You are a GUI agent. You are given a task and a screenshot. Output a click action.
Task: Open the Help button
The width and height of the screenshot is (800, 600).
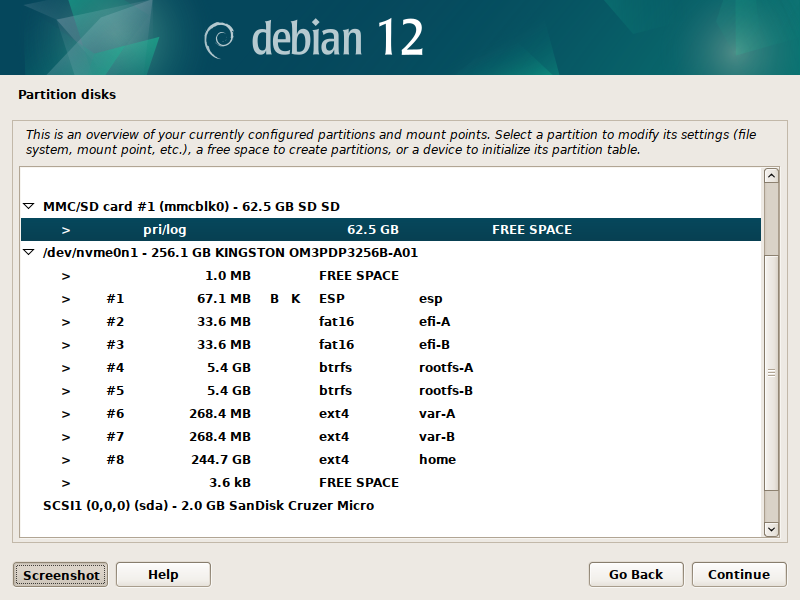pos(163,574)
